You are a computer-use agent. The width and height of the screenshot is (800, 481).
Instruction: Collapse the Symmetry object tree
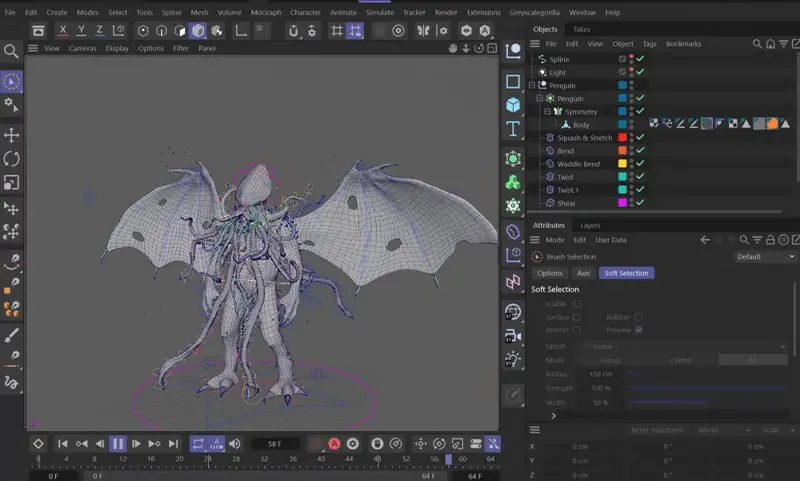pyautogui.click(x=547, y=111)
